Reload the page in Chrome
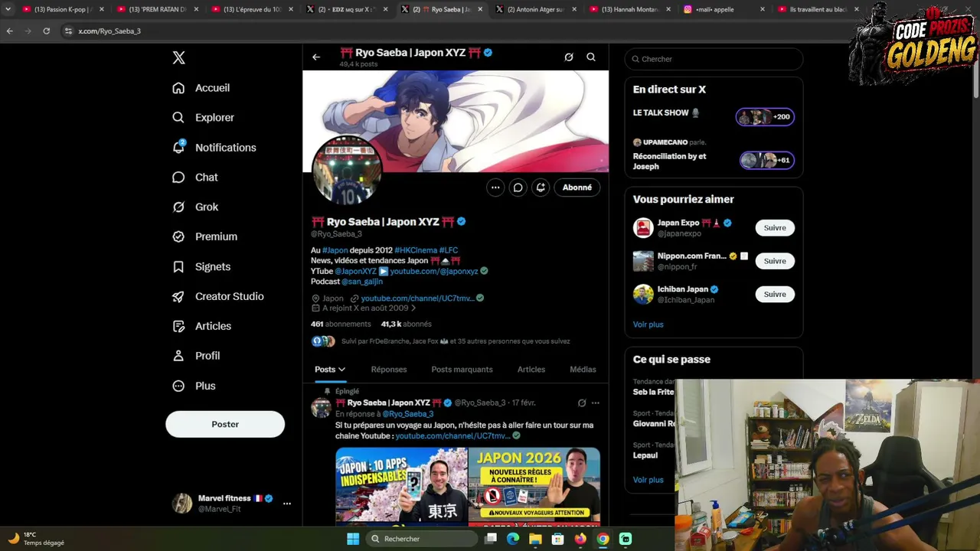This screenshot has width=980, height=551. click(x=47, y=31)
